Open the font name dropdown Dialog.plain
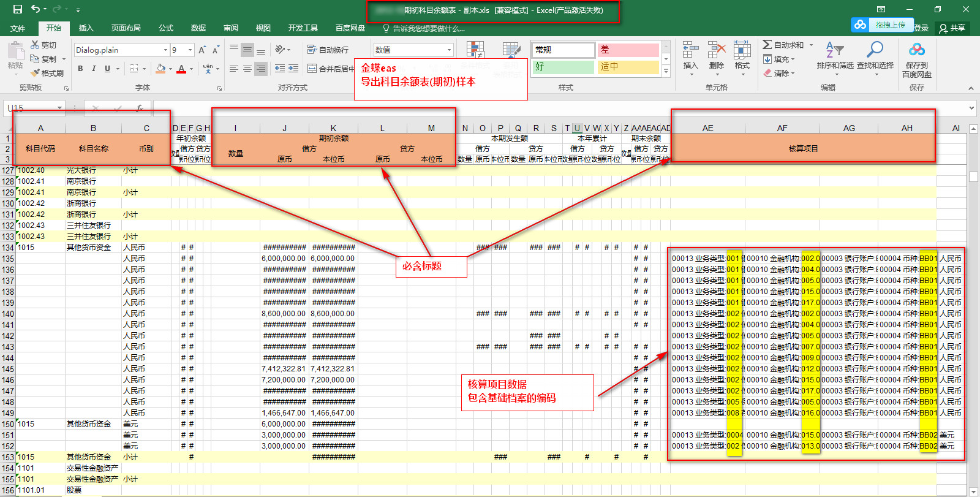980x497 pixels. 165,50
